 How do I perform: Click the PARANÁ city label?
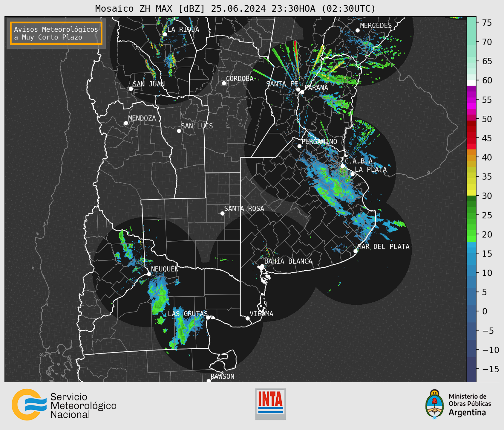(316, 87)
